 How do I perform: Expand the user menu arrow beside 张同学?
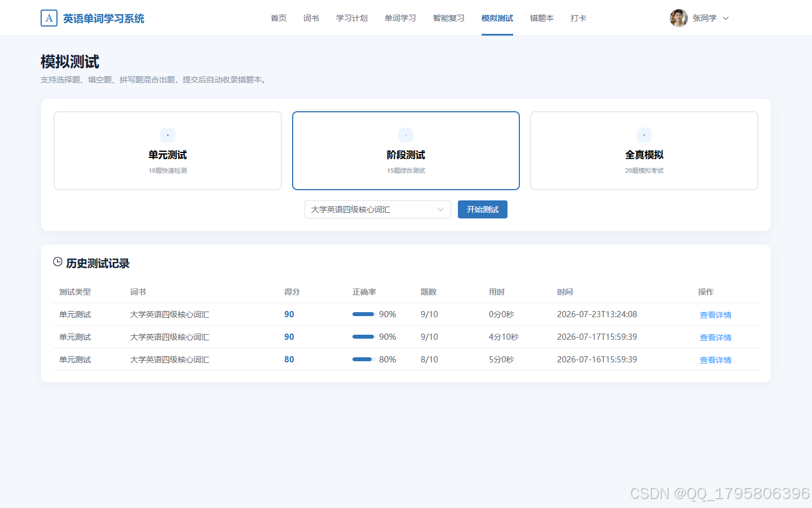(726, 18)
